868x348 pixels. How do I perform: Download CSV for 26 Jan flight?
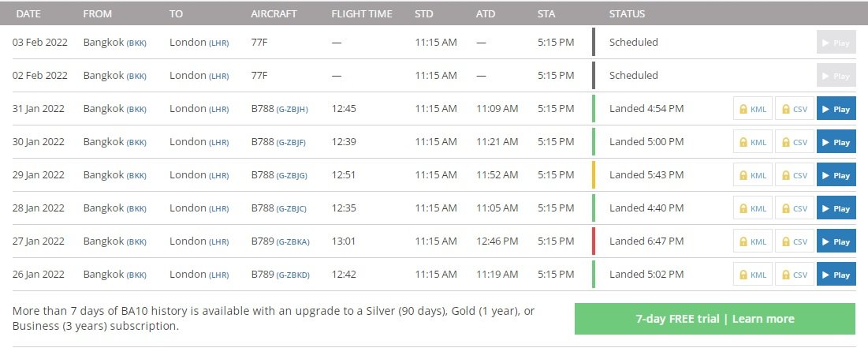(793, 275)
